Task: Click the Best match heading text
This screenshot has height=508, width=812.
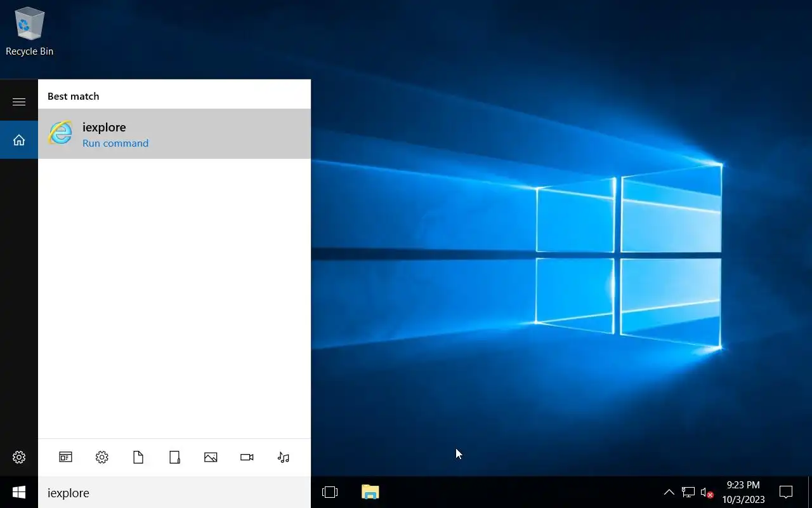Action: pyautogui.click(x=73, y=97)
